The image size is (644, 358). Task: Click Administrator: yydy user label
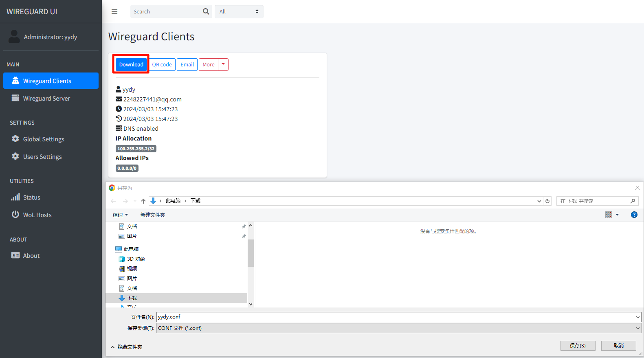point(51,37)
